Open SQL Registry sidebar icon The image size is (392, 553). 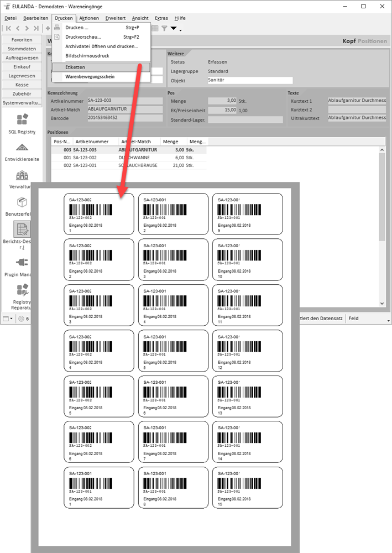(x=22, y=119)
